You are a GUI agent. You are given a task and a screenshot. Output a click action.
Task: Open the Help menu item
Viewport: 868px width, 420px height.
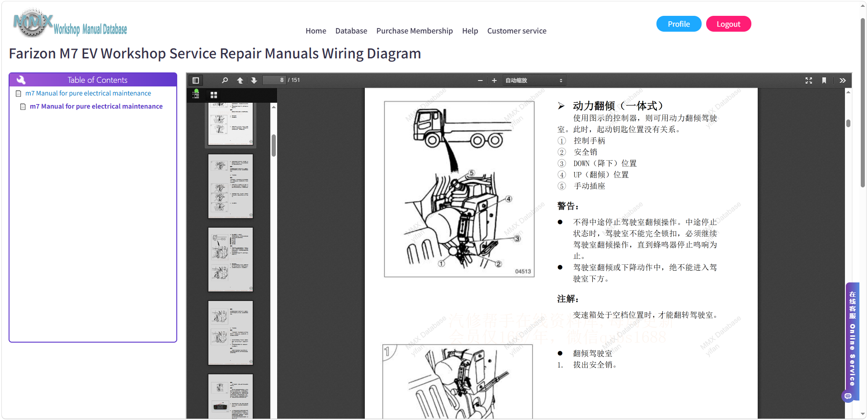tap(470, 31)
